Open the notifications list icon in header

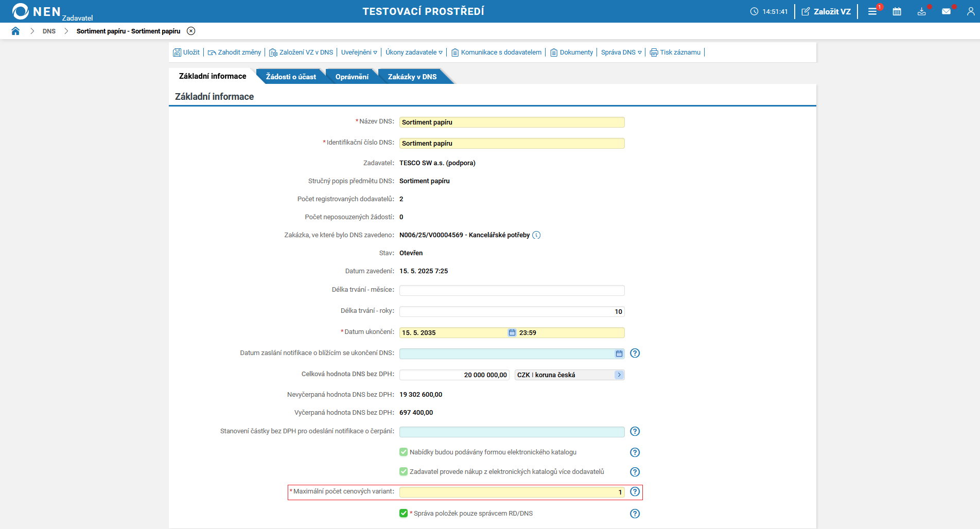pos(872,11)
